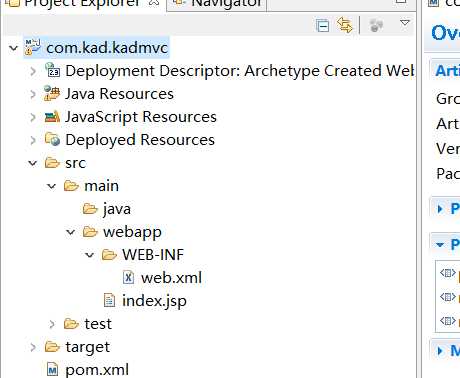460x378 pixels.
Task: Expand the Deployed Resources node
Action: tap(33, 140)
